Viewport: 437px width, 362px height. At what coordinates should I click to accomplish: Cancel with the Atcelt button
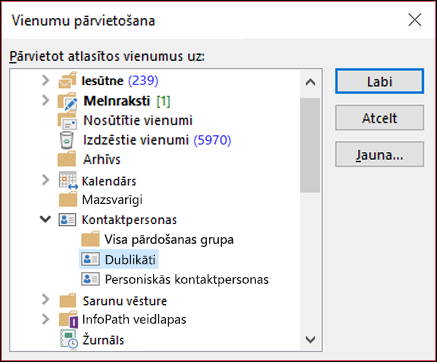[x=379, y=118]
